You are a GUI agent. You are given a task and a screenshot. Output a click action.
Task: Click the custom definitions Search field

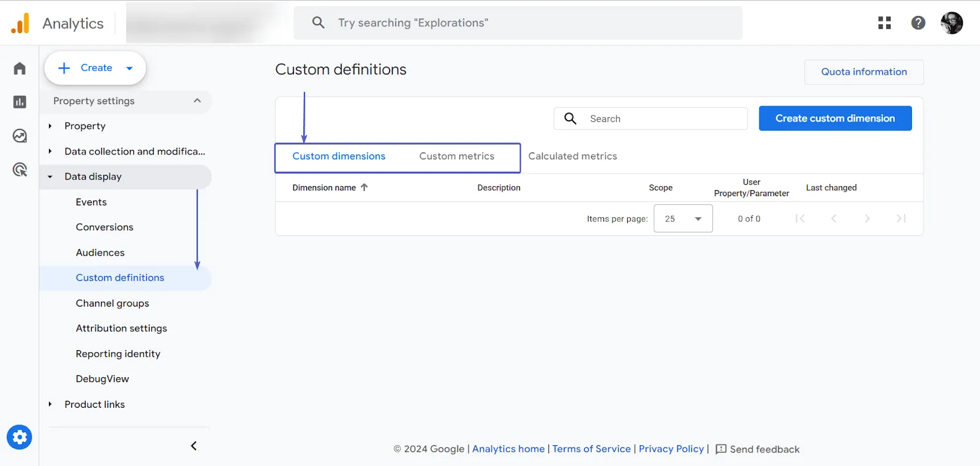click(x=661, y=119)
